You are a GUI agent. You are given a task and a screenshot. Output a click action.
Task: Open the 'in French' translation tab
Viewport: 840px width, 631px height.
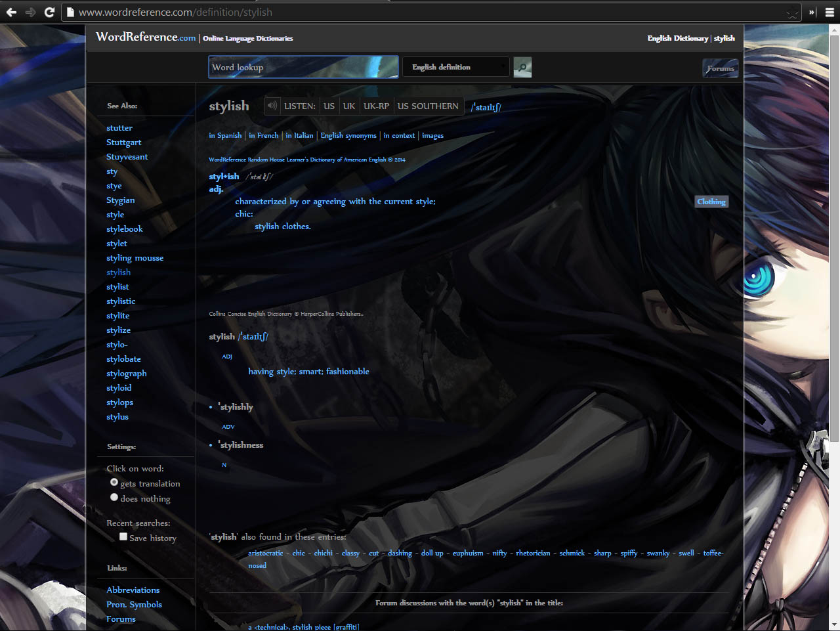(264, 135)
